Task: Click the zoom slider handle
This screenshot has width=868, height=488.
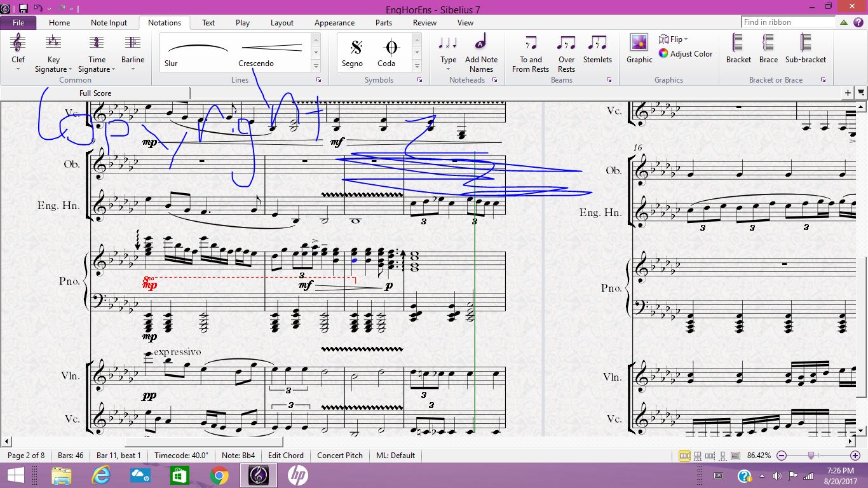Action: click(x=811, y=456)
